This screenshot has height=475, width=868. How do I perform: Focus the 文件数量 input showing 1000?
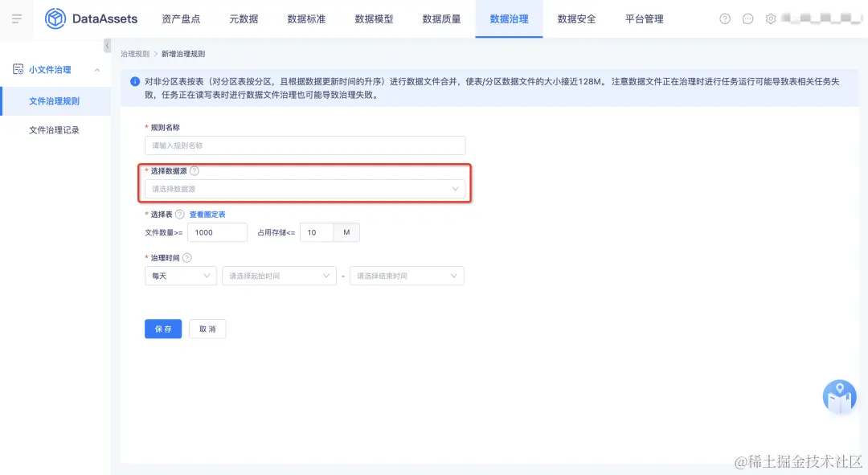217,232
